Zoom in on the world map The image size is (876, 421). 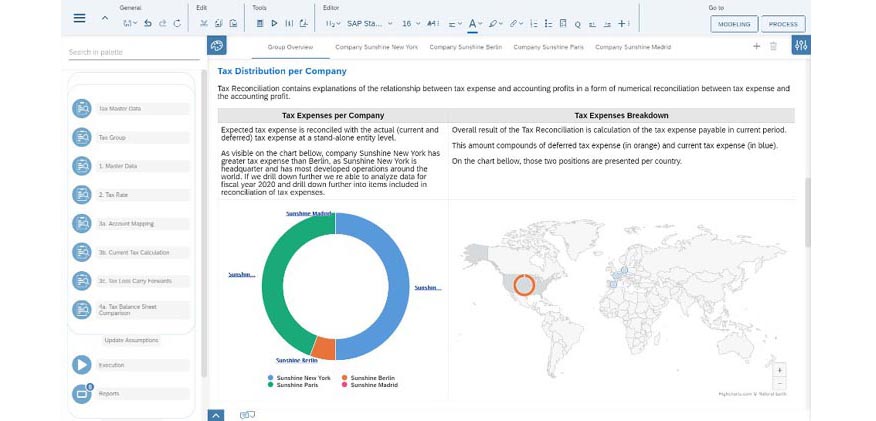tap(780, 370)
